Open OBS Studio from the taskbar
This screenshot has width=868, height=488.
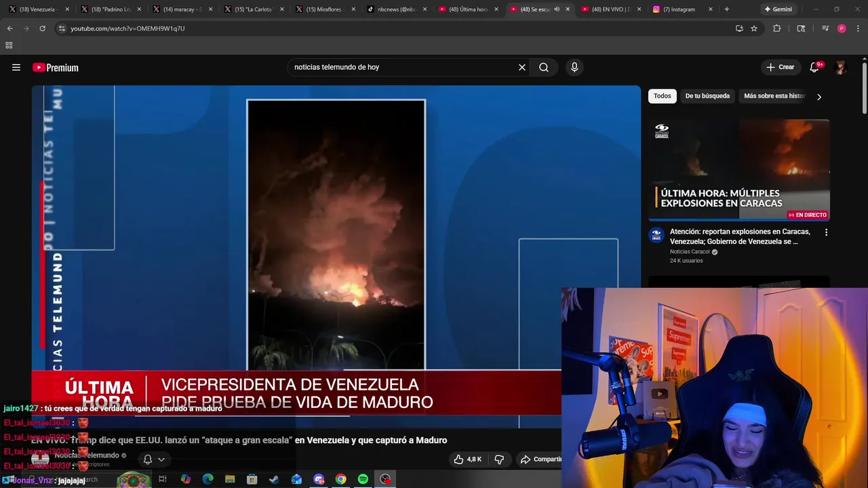click(385, 479)
